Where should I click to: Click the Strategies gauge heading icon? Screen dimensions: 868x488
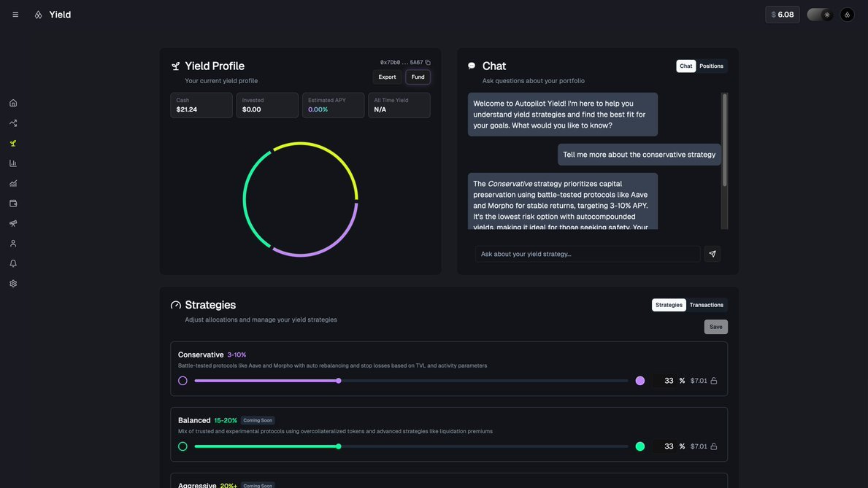click(175, 305)
